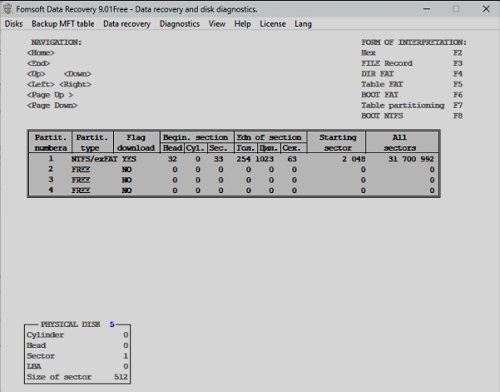
Task: Click the all sectors value 31 700 992
Action: (411, 159)
